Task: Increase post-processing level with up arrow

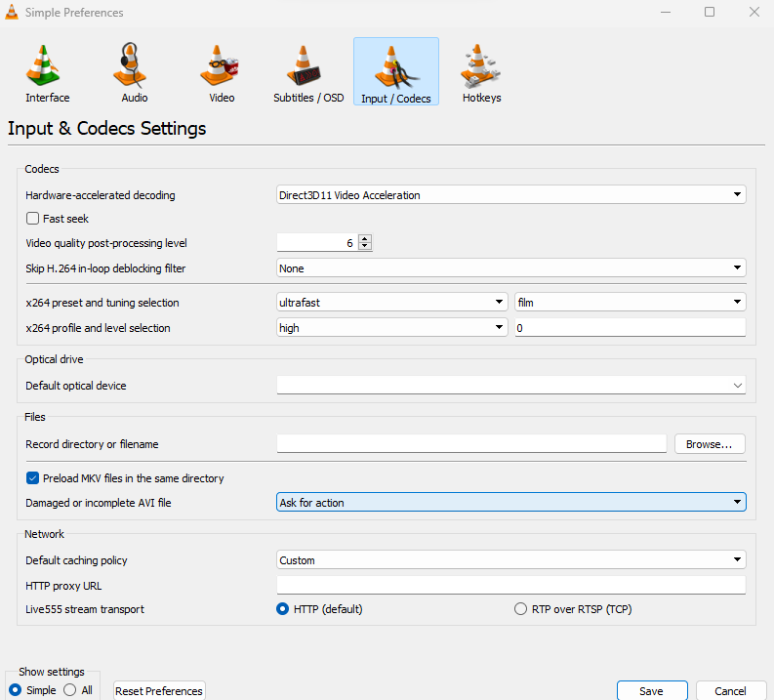Action: click(365, 238)
